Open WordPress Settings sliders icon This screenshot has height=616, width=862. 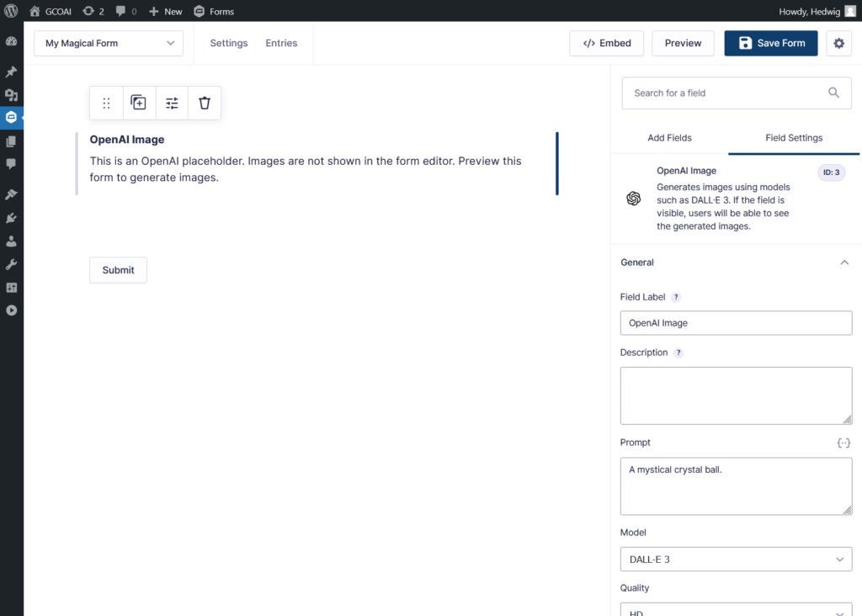(11, 288)
